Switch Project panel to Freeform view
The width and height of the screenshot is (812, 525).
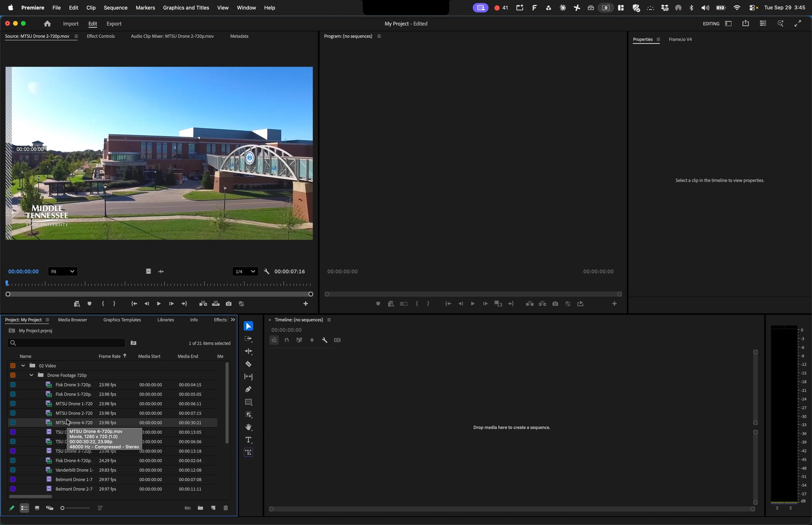50,508
